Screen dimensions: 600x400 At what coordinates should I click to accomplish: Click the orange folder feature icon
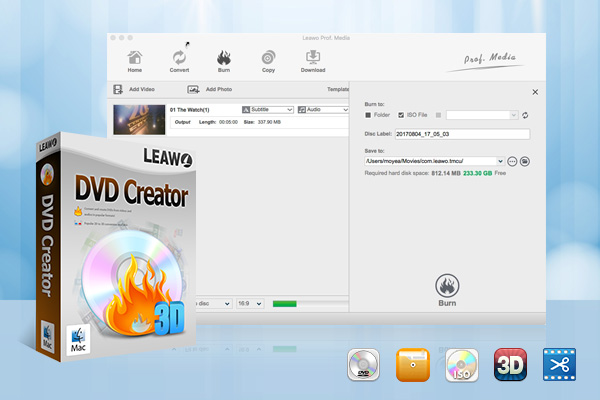tap(413, 365)
